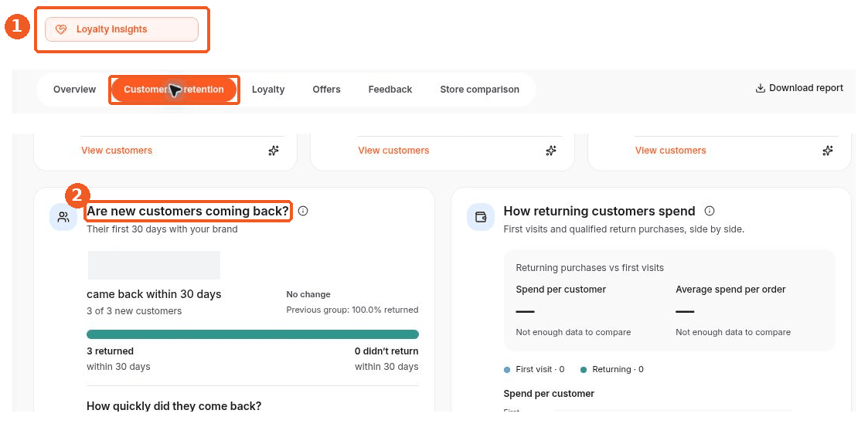
Task: Show info for 'Are new customers coming back?'
Action: pyautogui.click(x=303, y=211)
